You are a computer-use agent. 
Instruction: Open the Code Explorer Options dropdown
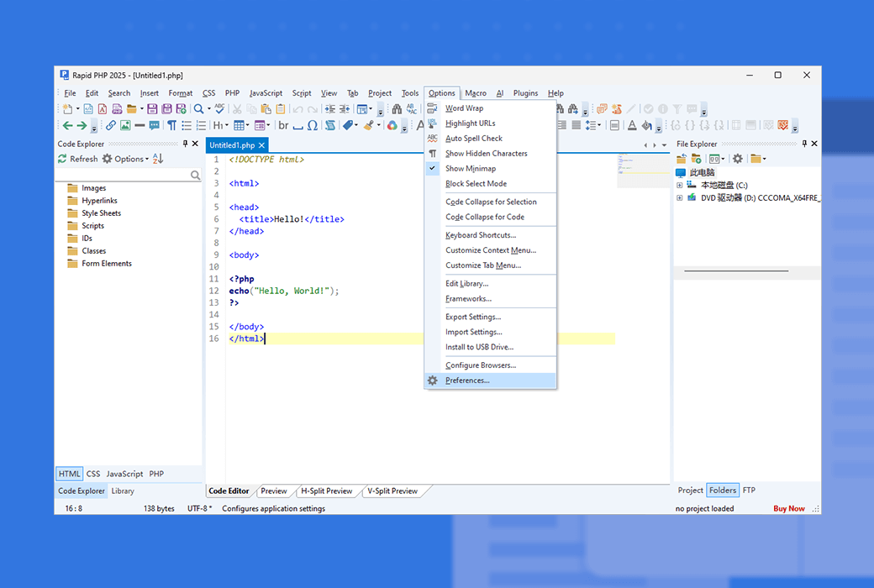point(125,159)
